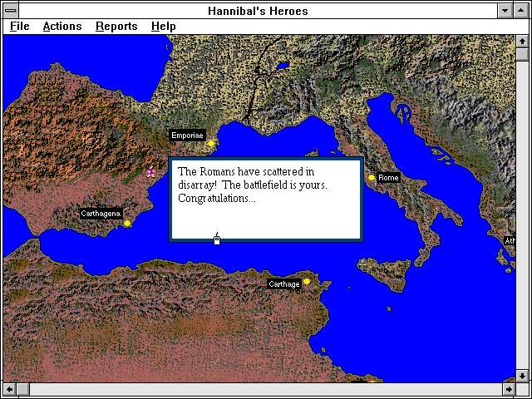
Task: Click the partially visible Ath city label
Action: [510, 241]
